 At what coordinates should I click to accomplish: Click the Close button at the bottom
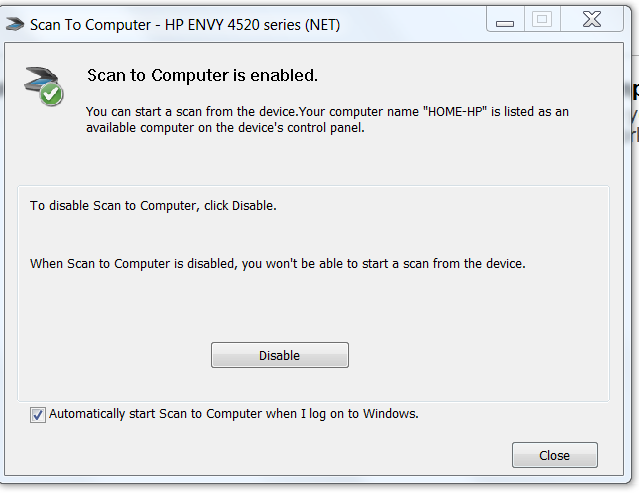point(554,455)
